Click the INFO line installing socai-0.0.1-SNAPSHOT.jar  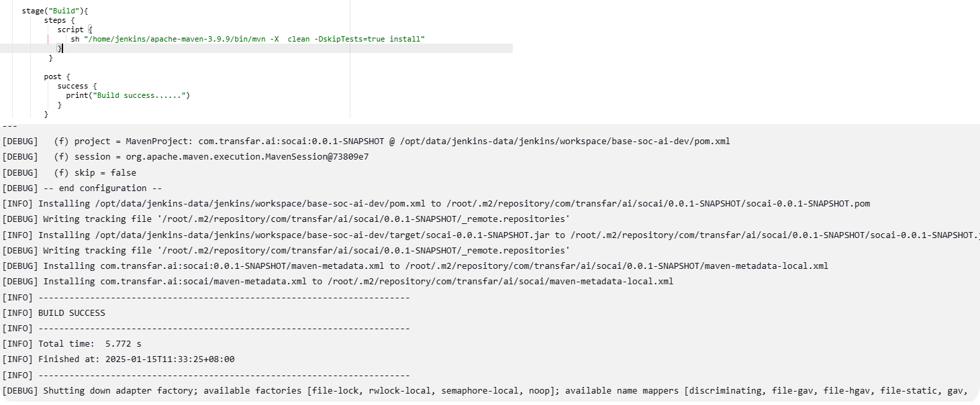click(490, 235)
